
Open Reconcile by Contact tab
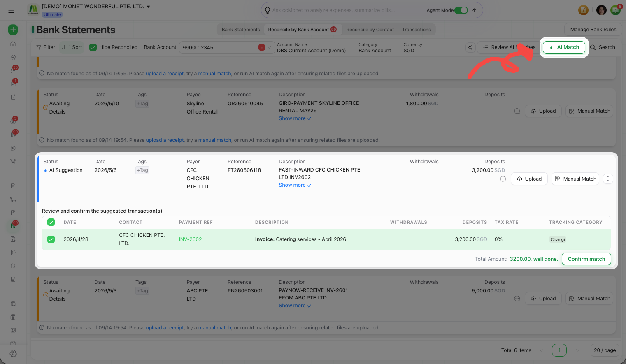(370, 30)
